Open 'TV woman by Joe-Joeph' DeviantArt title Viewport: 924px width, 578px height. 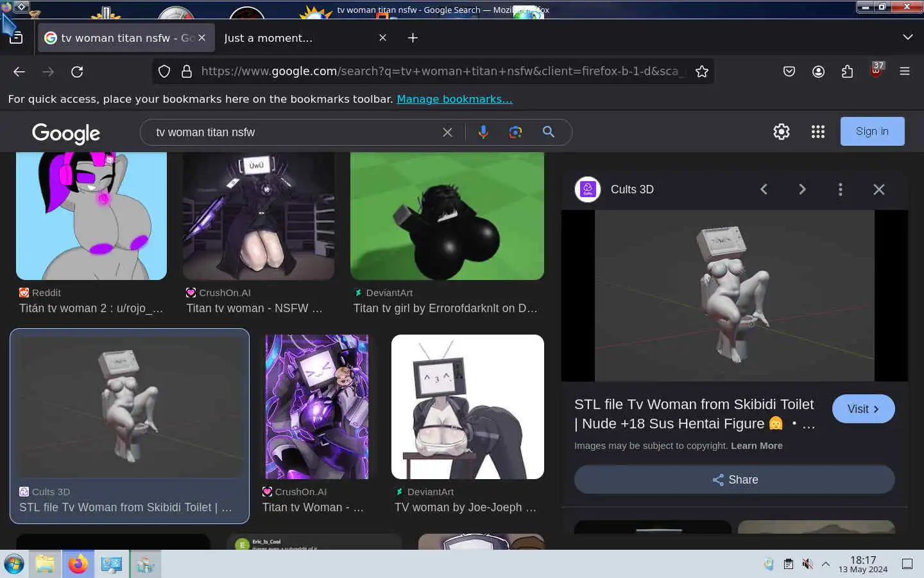click(x=465, y=507)
